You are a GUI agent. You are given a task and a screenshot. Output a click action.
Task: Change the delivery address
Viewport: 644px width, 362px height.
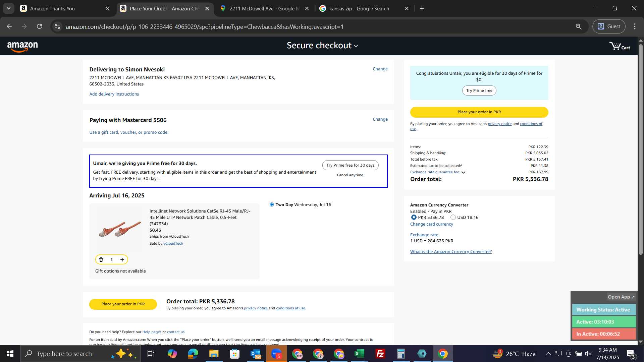coord(380,69)
